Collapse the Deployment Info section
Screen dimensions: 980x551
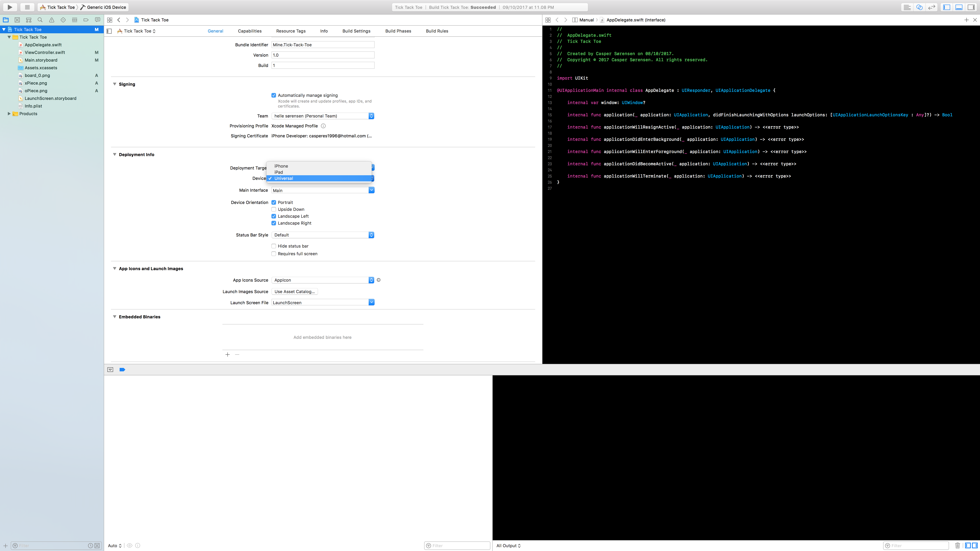coord(114,154)
